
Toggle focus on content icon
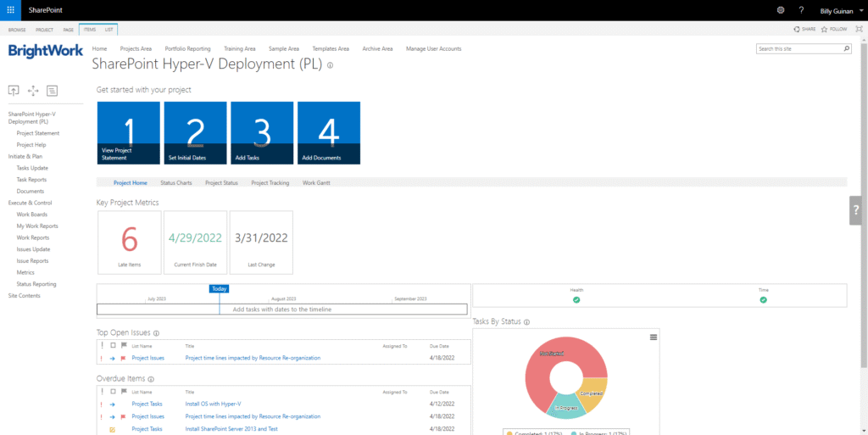[860, 29]
